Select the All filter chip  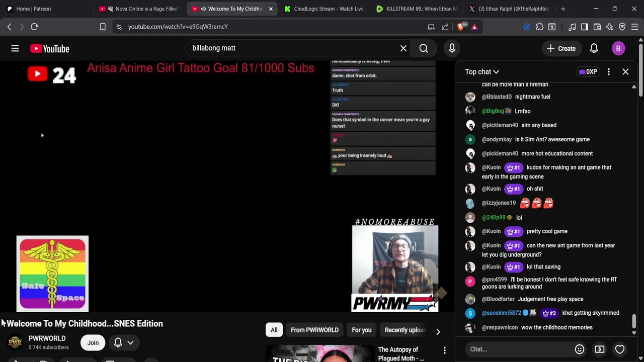pyautogui.click(x=274, y=330)
